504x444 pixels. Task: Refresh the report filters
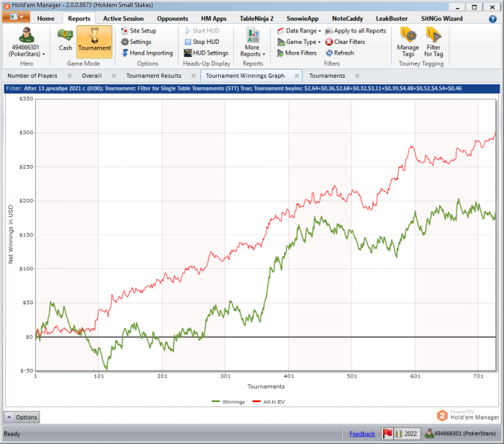point(339,53)
